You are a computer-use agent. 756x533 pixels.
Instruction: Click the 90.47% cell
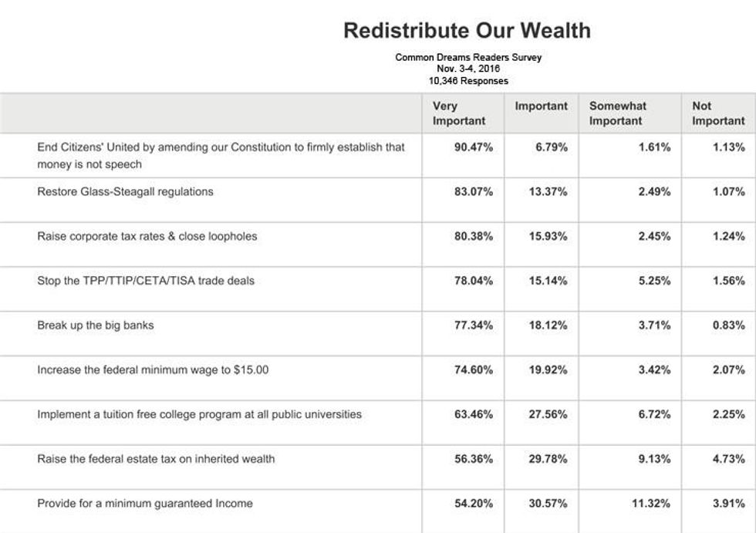coord(473,147)
